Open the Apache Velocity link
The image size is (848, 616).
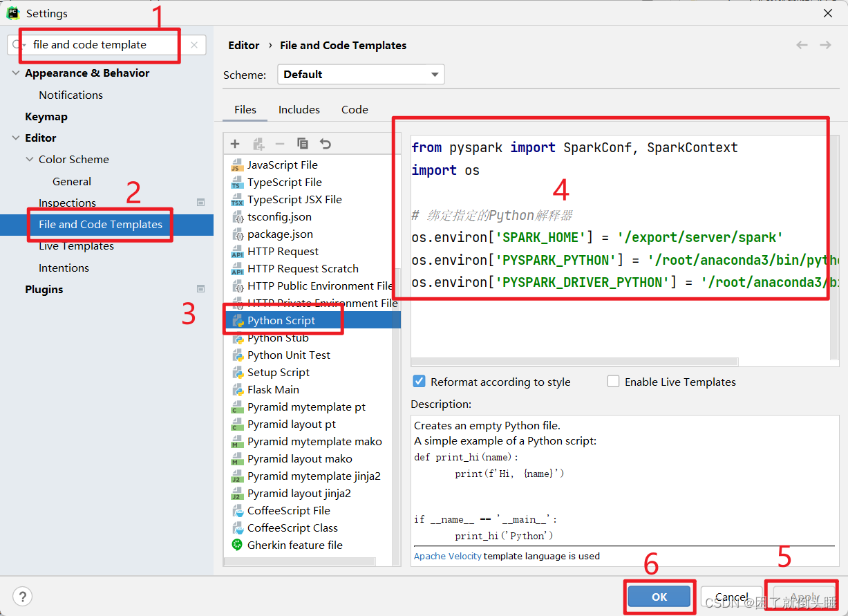(x=448, y=556)
